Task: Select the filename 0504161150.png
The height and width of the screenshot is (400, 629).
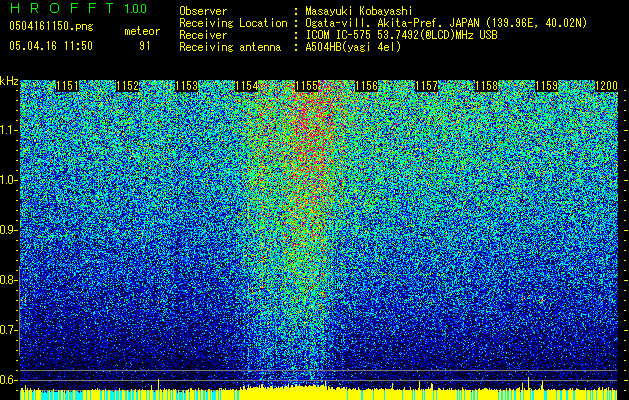Action: click(51, 26)
